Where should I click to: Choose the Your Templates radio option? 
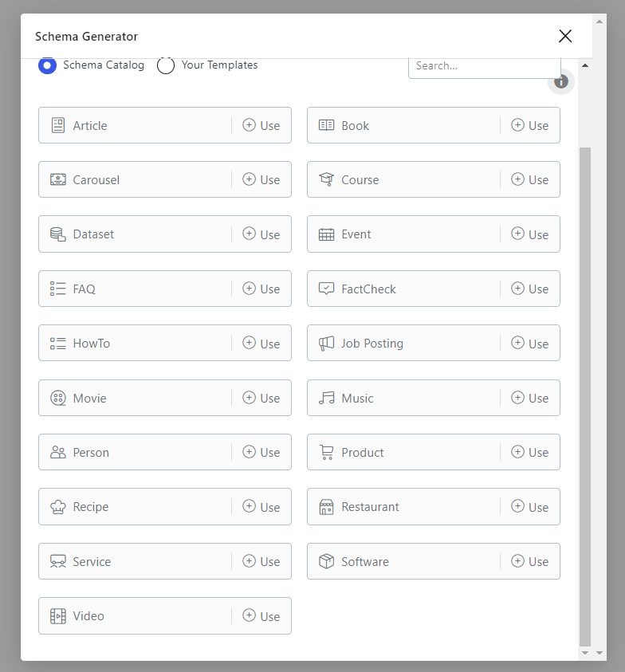click(x=166, y=65)
